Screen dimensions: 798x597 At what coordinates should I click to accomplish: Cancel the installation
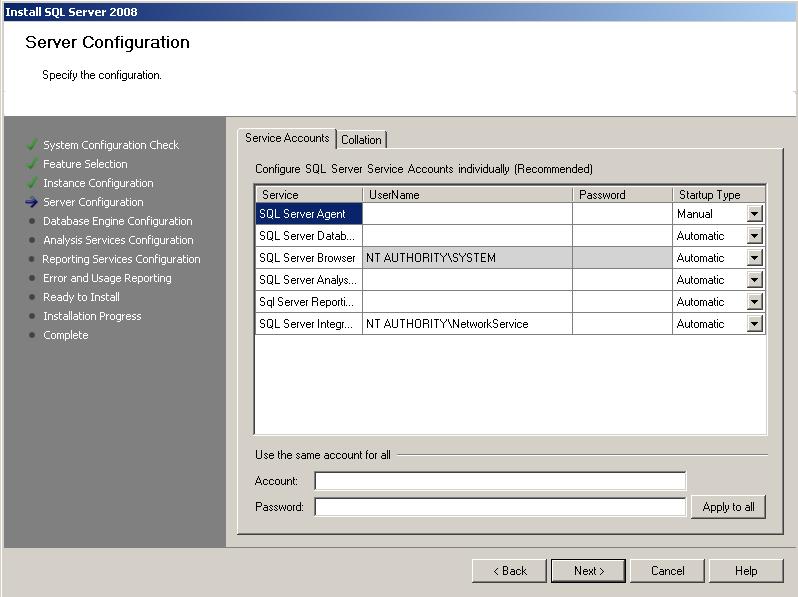(667, 571)
